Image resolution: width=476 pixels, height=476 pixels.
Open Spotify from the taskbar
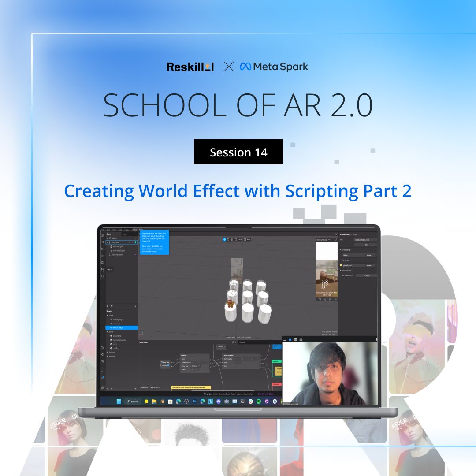point(259,402)
